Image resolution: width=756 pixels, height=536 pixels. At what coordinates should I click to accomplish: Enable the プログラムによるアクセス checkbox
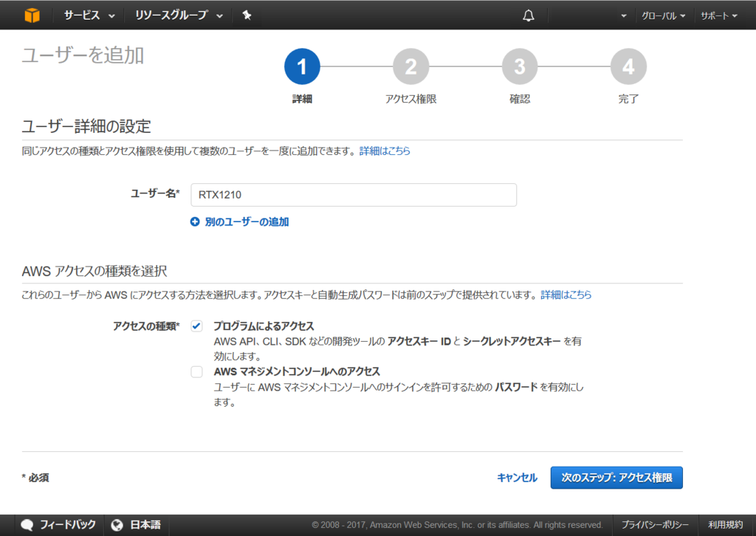click(x=196, y=326)
